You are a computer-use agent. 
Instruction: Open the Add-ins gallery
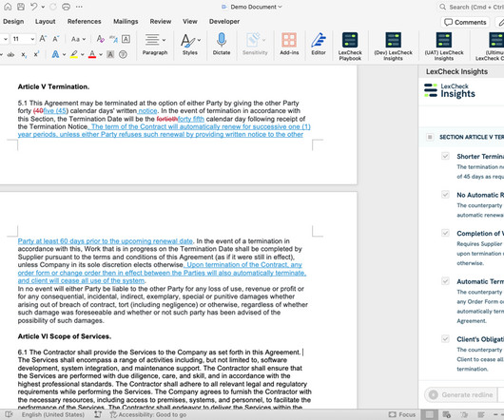coord(289,44)
